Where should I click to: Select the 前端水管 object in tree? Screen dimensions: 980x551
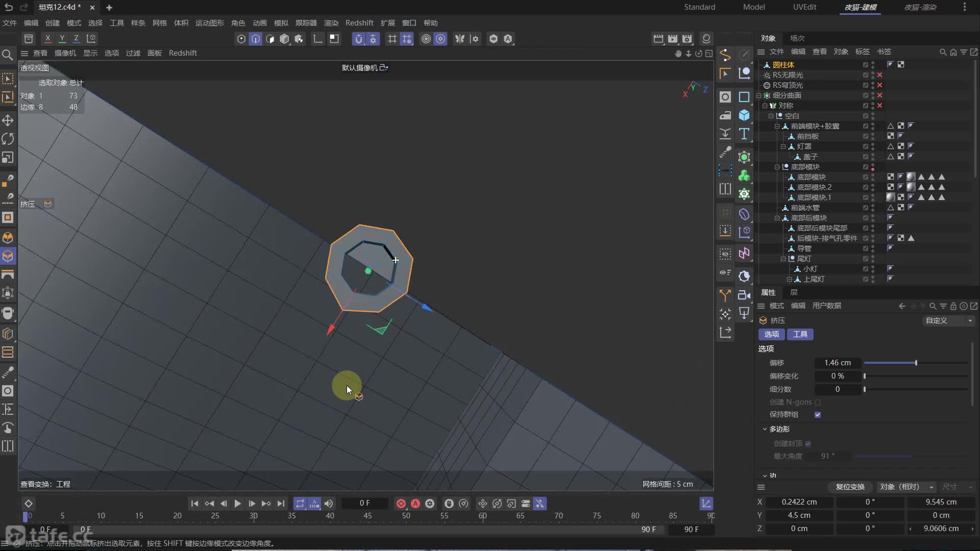pyautogui.click(x=805, y=208)
